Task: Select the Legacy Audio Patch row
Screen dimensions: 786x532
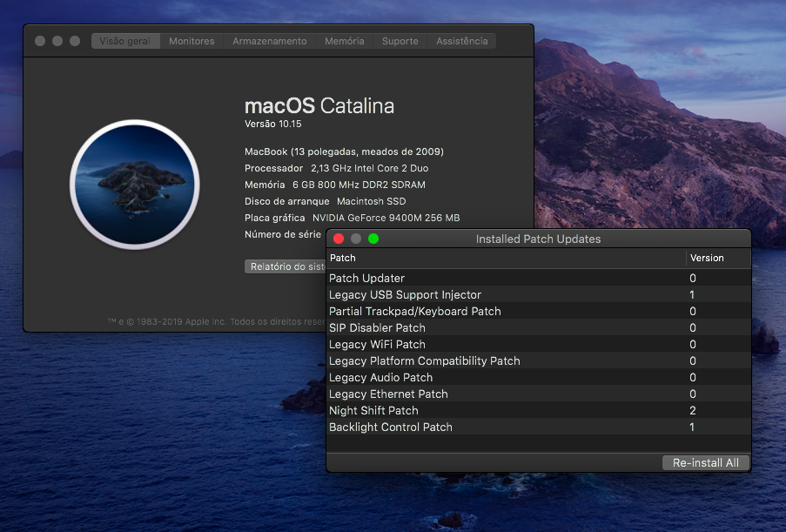Action: pyautogui.click(x=539, y=377)
